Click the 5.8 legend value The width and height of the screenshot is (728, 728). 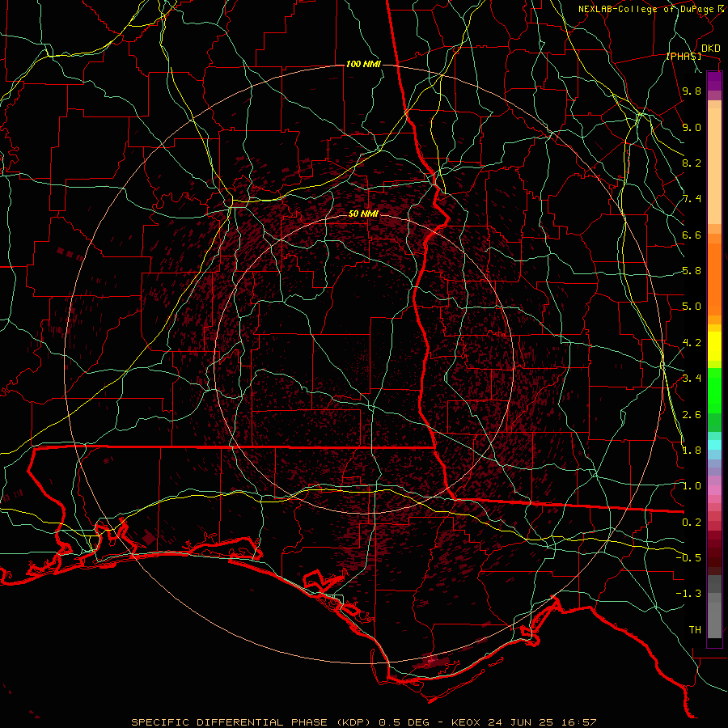(x=692, y=271)
